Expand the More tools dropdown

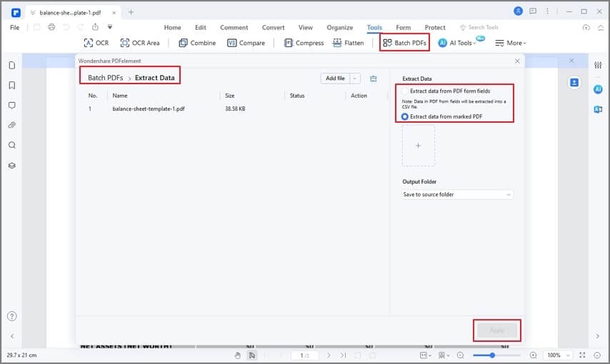(511, 43)
